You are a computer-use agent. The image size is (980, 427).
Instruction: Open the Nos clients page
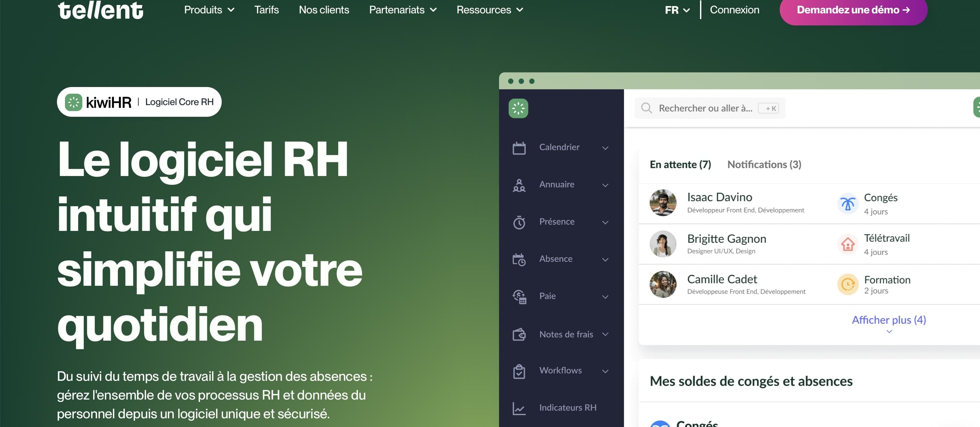click(324, 10)
